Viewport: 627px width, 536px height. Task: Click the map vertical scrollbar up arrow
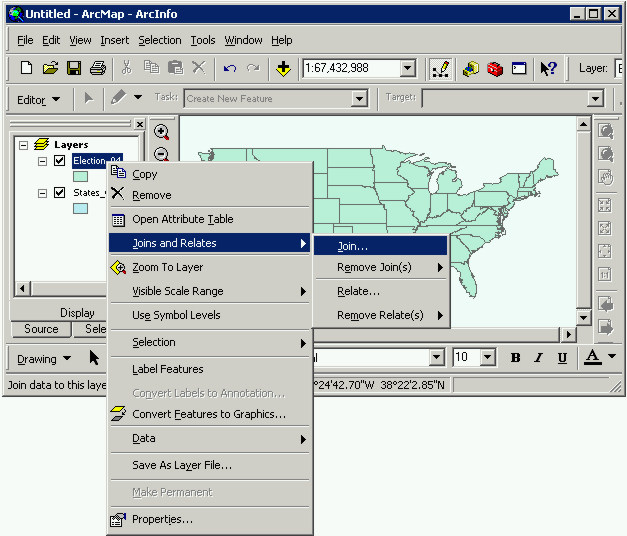pos(583,124)
